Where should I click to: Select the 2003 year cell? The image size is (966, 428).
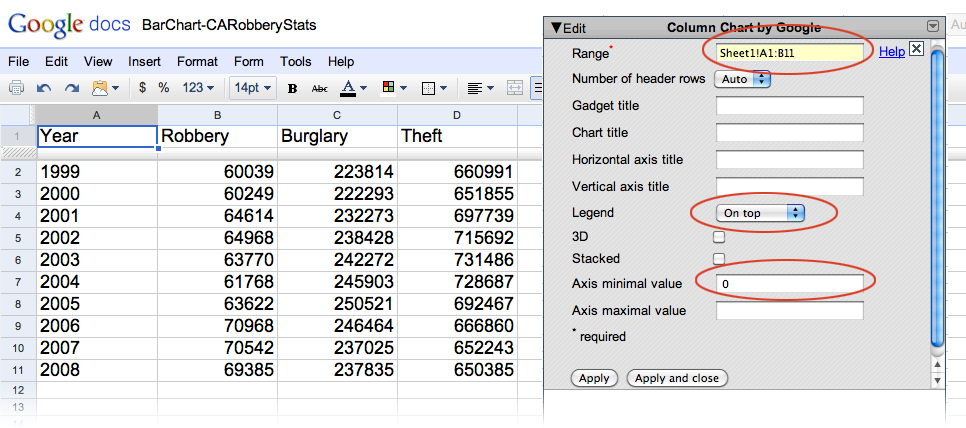coord(97,260)
